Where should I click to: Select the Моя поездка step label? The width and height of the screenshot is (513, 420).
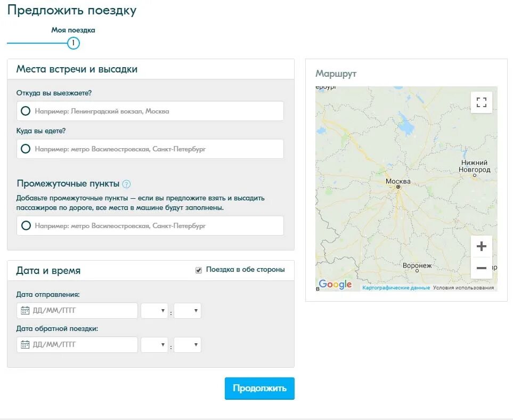coord(73,30)
